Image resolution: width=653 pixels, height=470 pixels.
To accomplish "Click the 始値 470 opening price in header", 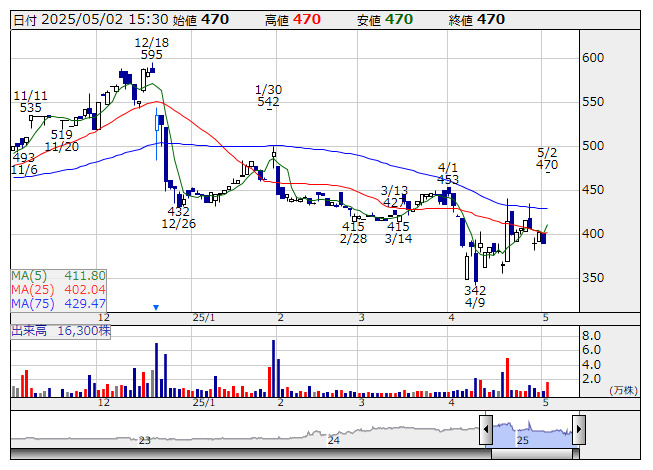I will (x=201, y=20).
